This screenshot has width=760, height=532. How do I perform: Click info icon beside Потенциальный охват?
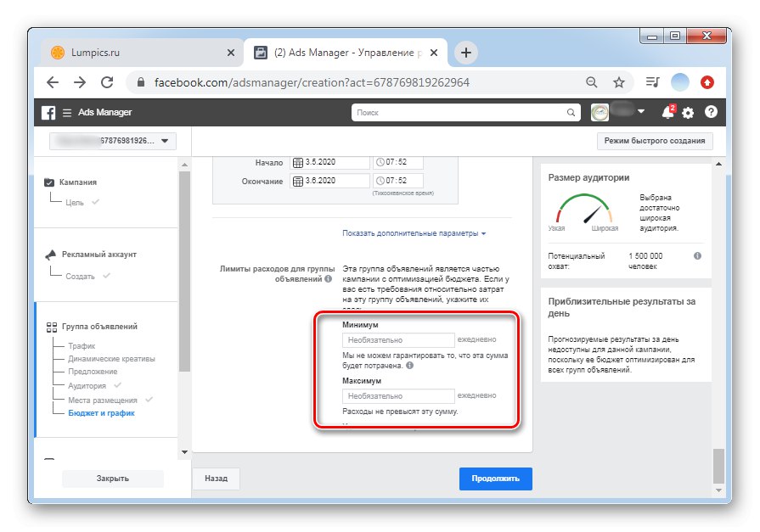click(697, 256)
